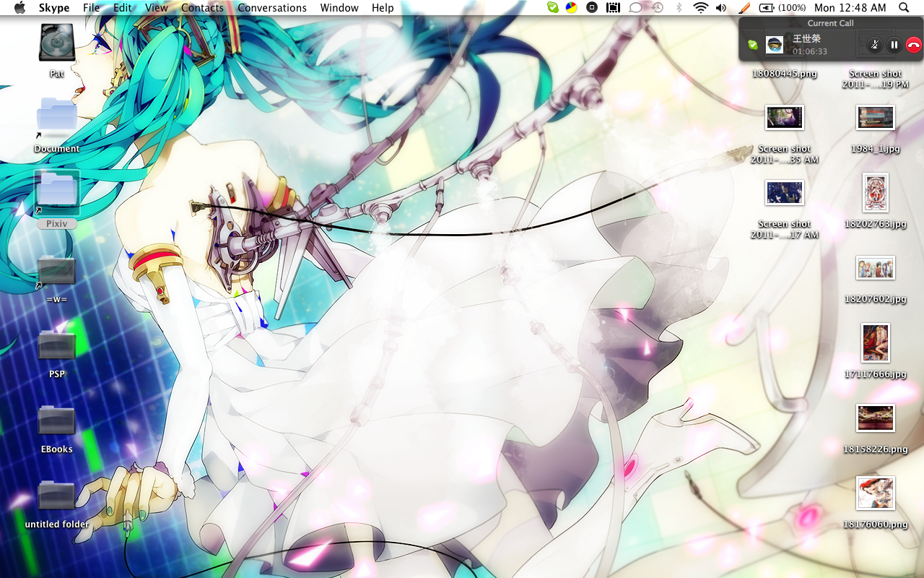Click the orange pen menu bar icon
This screenshot has width=924, height=578.
(745, 8)
